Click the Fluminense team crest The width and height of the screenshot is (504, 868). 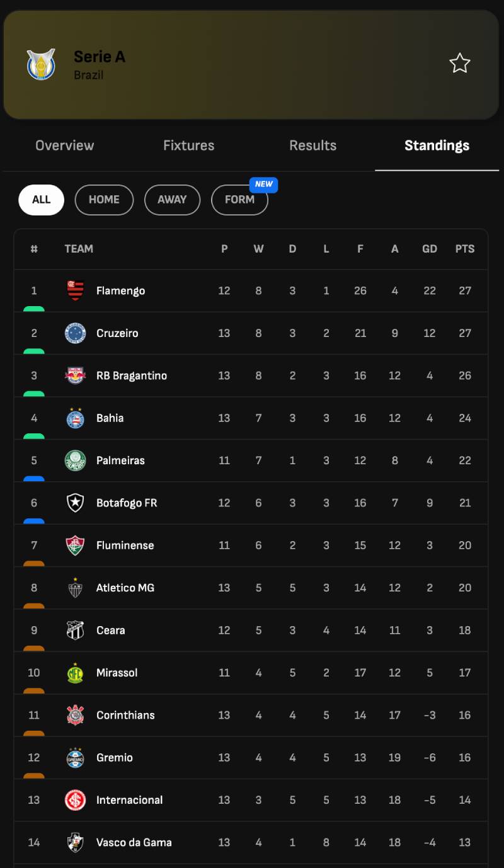76,545
